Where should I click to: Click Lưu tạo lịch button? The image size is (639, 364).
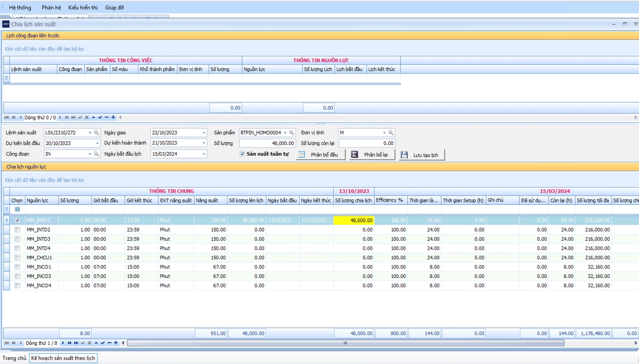click(x=422, y=155)
